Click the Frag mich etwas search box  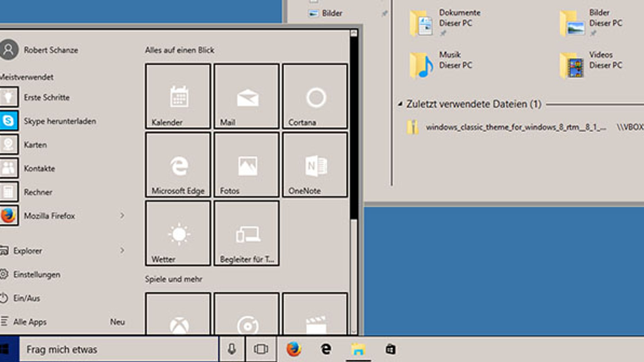click(x=119, y=349)
